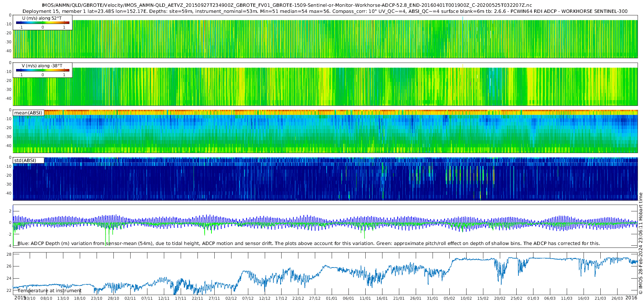
Task: Click the 2015 year label on time axis
Action: (x=20, y=298)
